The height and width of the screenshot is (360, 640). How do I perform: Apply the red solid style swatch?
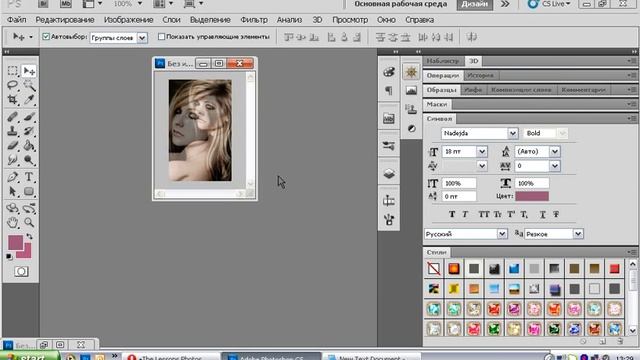pos(614,269)
